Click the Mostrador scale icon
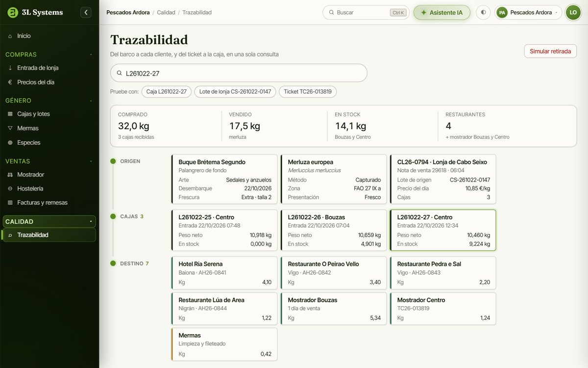 point(10,174)
